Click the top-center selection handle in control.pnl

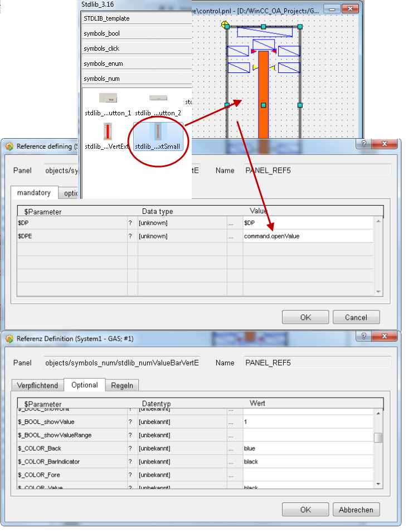click(x=264, y=27)
